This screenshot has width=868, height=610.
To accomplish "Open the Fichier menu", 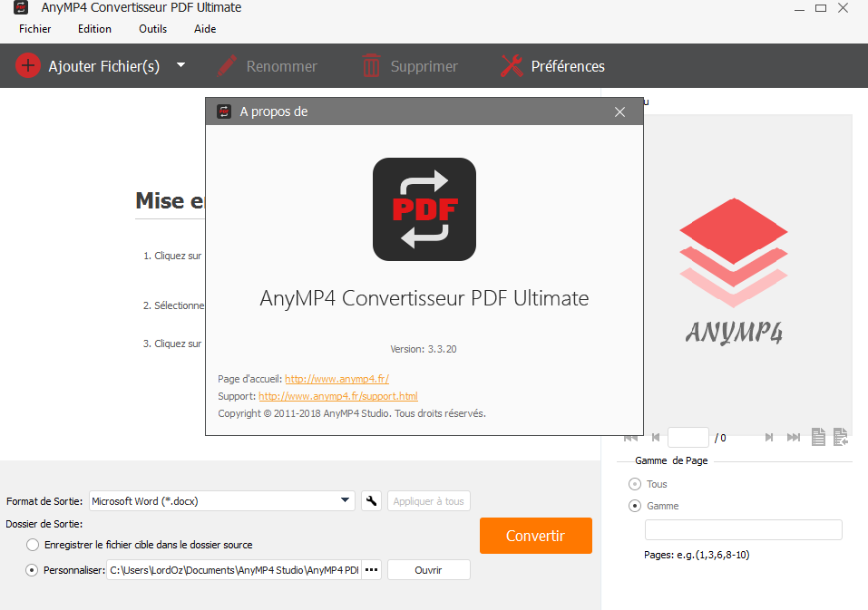I will [34, 28].
